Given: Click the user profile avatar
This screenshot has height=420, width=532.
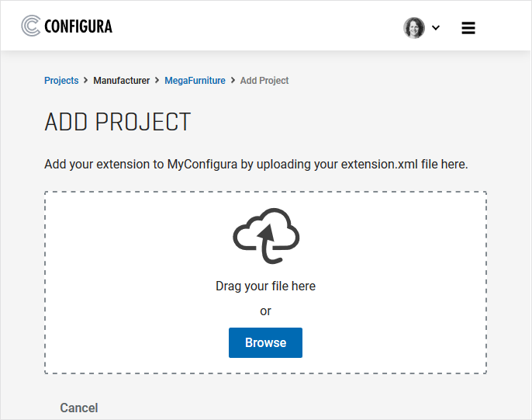Looking at the screenshot, I should click(414, 27).
